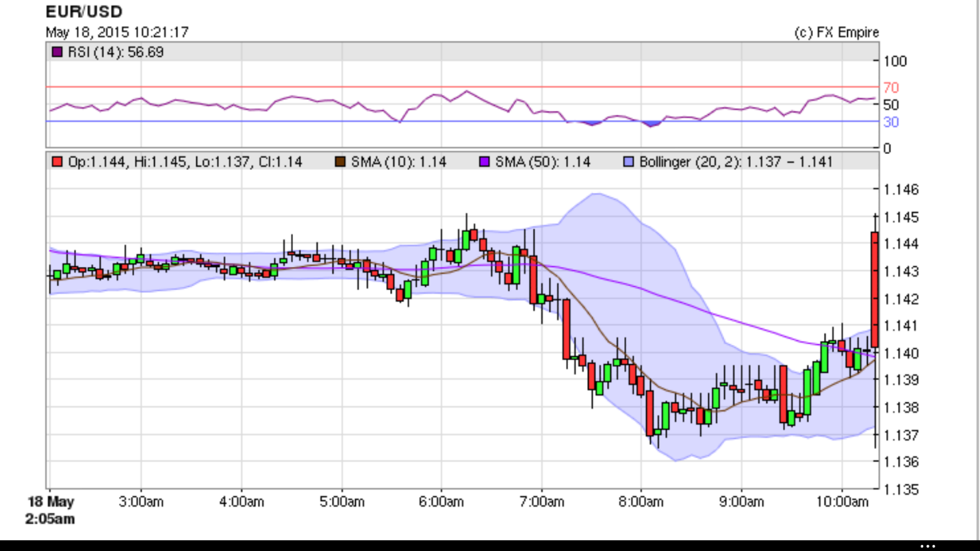Click the 6:00am time axis label

coord(441,502)
